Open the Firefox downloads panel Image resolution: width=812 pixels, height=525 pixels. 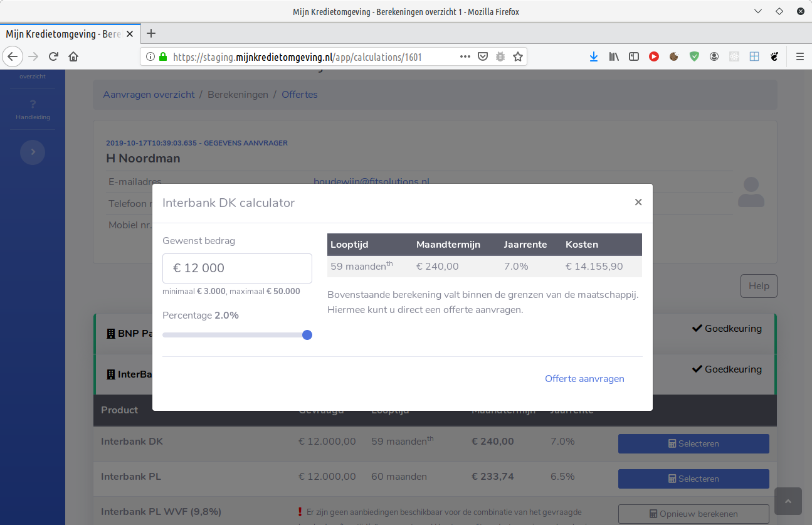pos(594,56)
